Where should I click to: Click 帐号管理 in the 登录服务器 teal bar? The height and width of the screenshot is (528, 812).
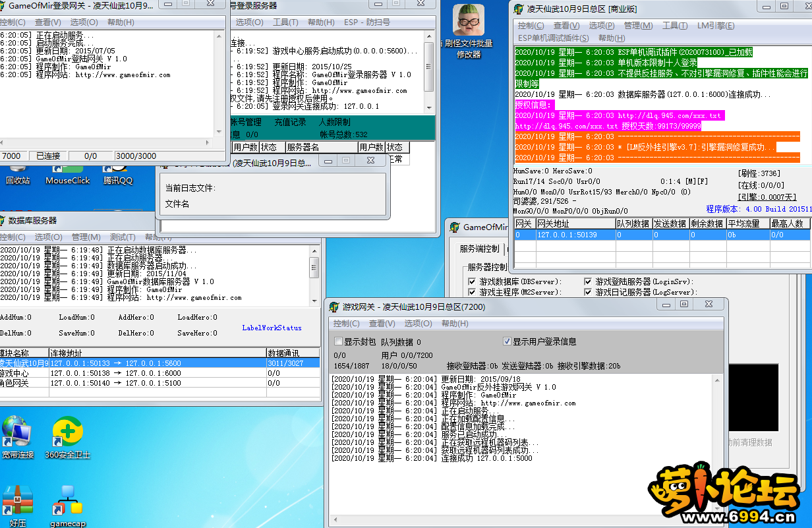coord(245,123)
